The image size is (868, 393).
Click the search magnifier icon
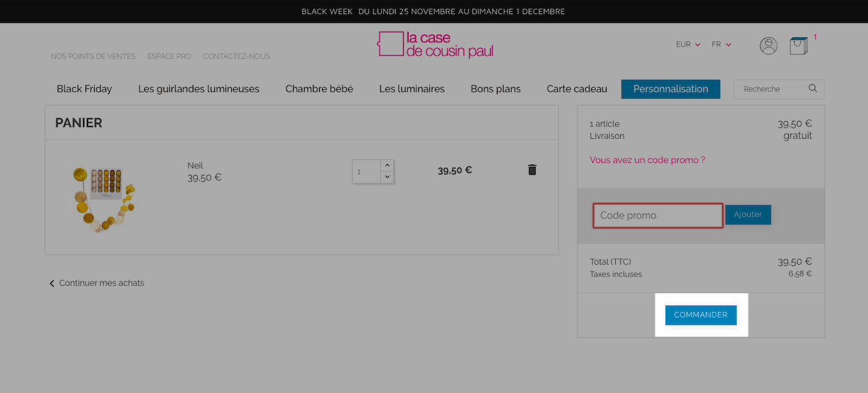813,89
